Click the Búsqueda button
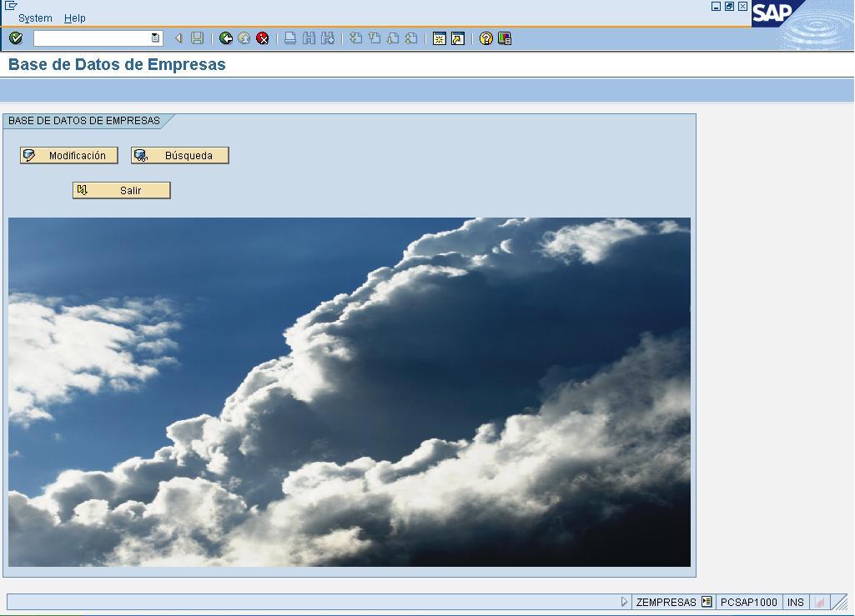This screenshot has width=855, height=616. point(180,155)
